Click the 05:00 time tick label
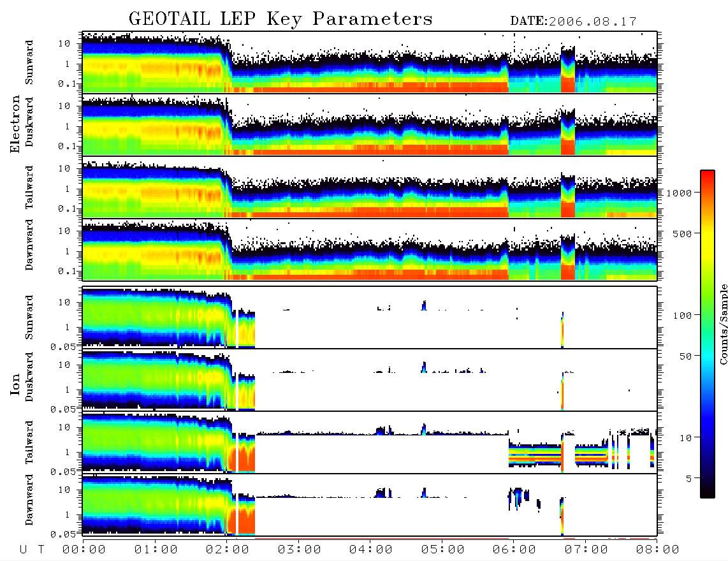This screenshot has width=728, height=561. pos(442,550)
